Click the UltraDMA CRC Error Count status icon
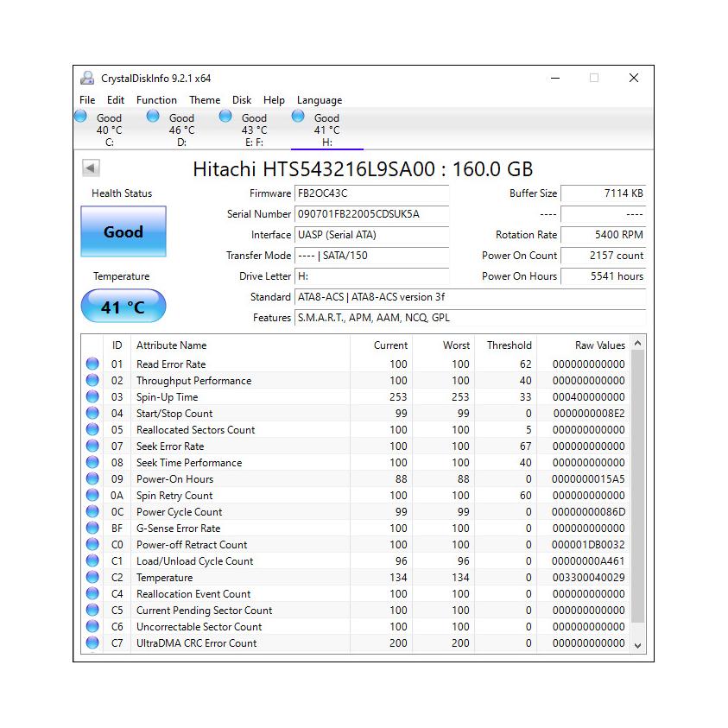Viewport: 728px width, 728px height. pos(92,643)
